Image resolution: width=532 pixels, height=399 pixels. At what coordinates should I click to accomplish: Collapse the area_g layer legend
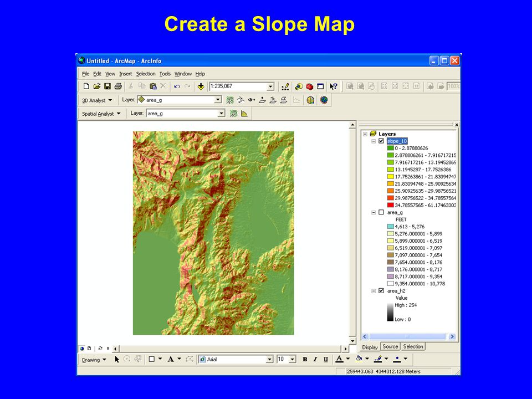tap(374, 212)
